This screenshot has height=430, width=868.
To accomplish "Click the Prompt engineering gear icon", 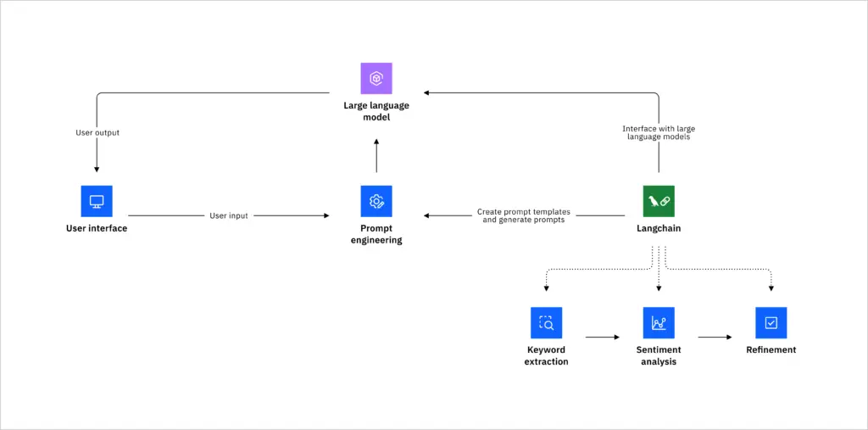I will tap(376, 201).
